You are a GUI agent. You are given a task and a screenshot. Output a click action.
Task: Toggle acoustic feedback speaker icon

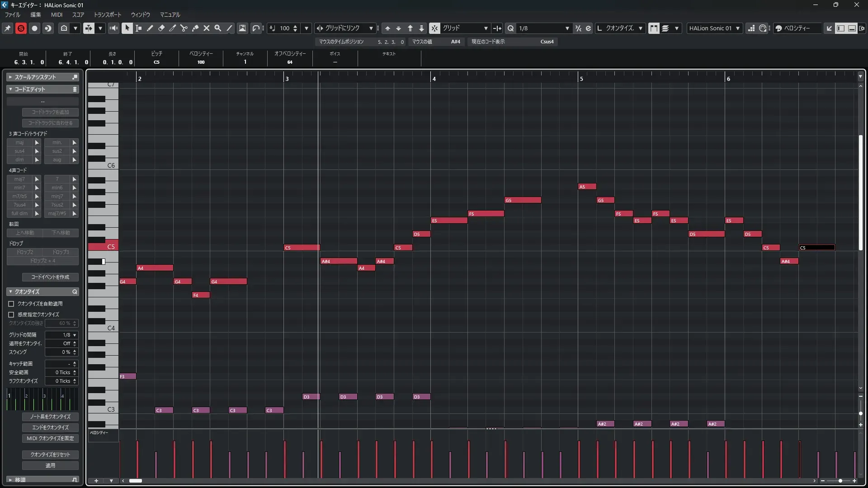pyautogui.click(x=113, y=28)
